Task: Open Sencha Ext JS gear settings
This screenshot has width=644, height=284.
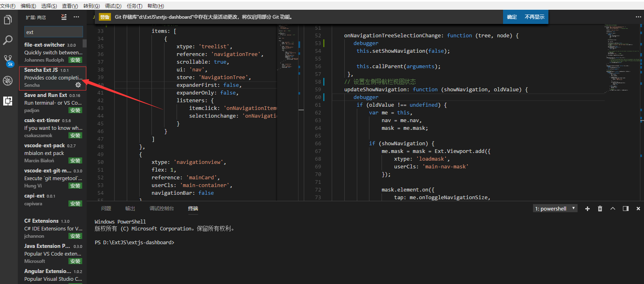Action: pyautogui.click(x=78, y=85)
